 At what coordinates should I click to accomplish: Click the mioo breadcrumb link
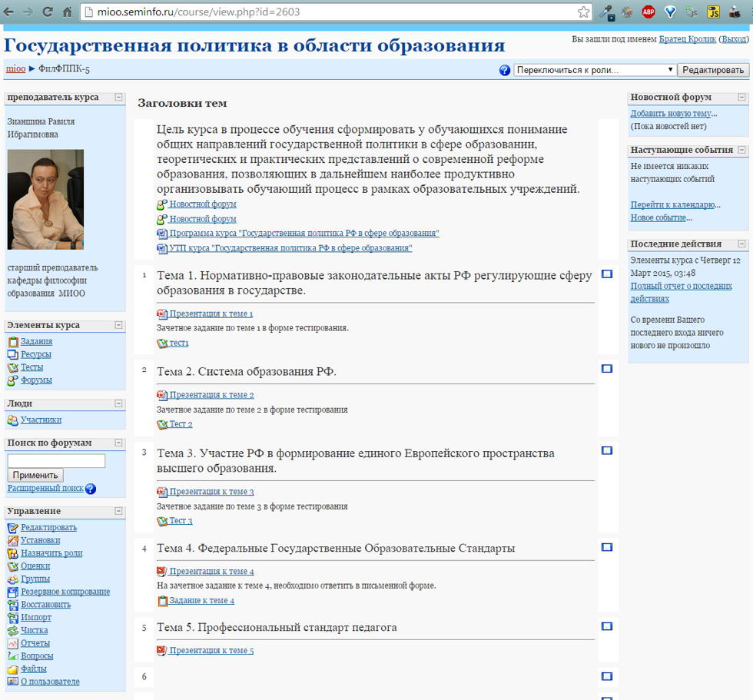coord(15,69)
